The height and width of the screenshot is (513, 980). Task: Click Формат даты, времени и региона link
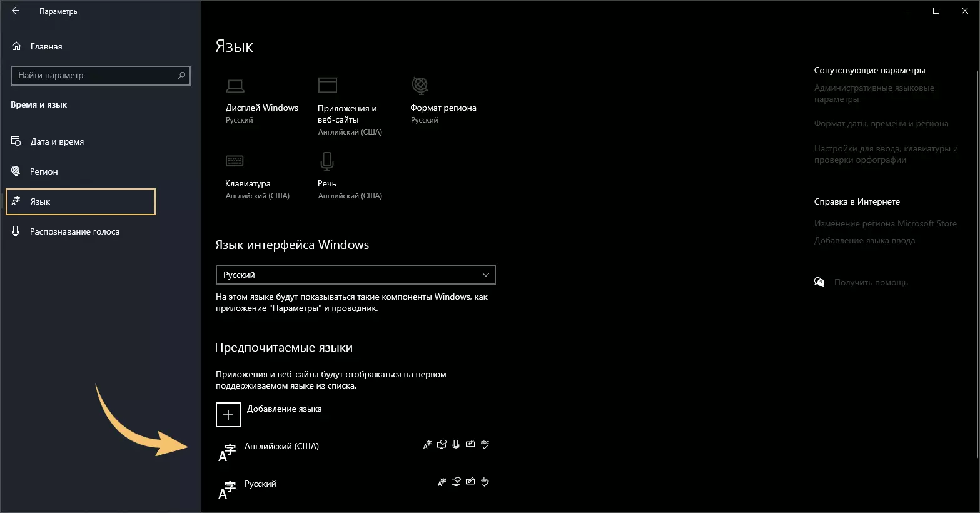coord(881,124)
